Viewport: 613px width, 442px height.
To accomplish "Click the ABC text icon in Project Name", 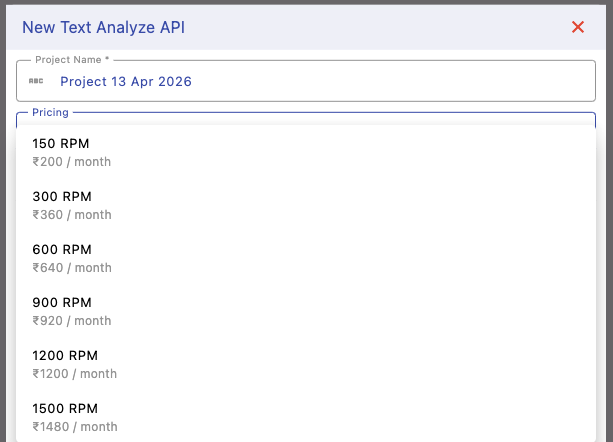I will click(36, 81).
